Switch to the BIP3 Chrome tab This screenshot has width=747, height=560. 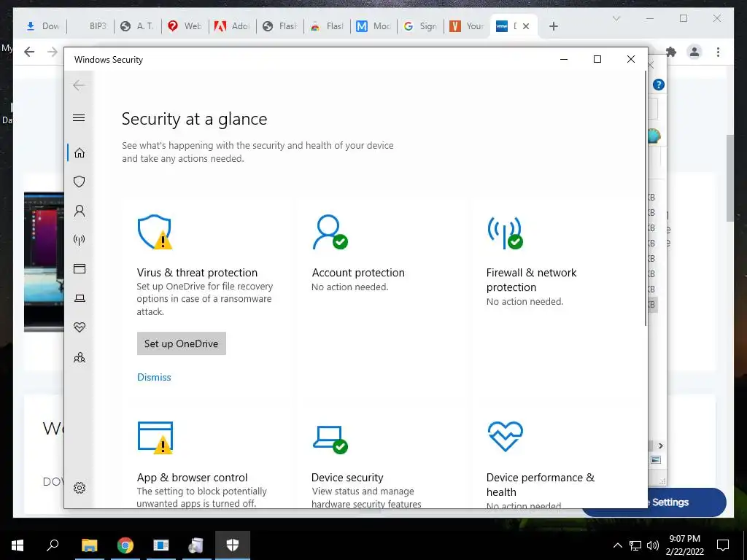(x=91, y=26)
